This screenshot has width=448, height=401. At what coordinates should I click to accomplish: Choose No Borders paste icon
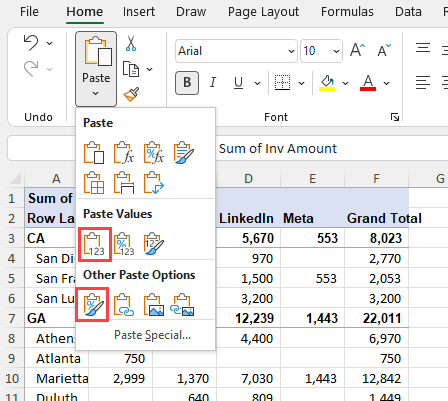pos(94,183)
